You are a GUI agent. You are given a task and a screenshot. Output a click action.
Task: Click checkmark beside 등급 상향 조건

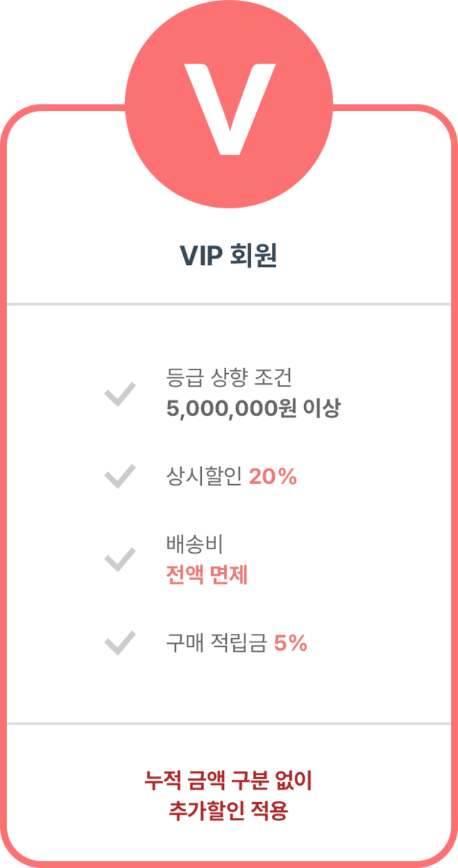120,395
